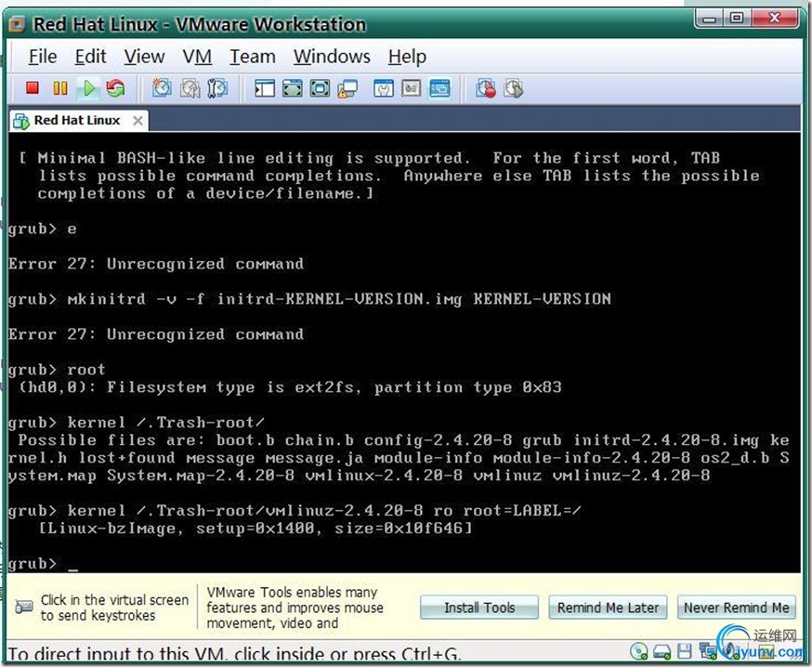The image size is (812, 667).
Task: Take a snapshot using the snapshot icon
Action: point(162,88)
